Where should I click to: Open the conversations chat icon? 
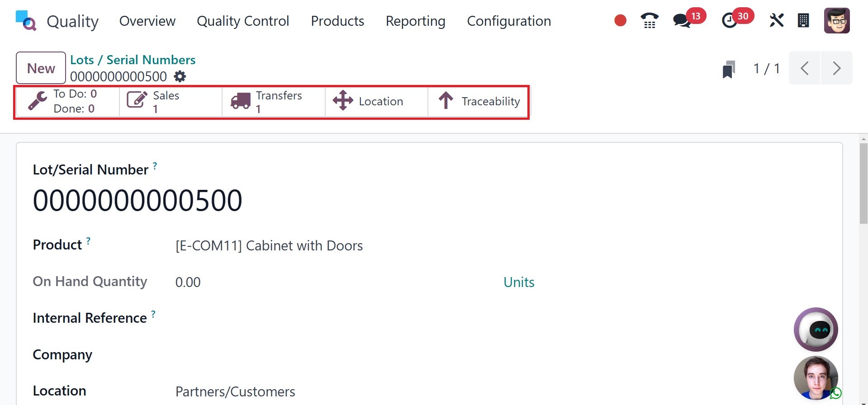682,21
